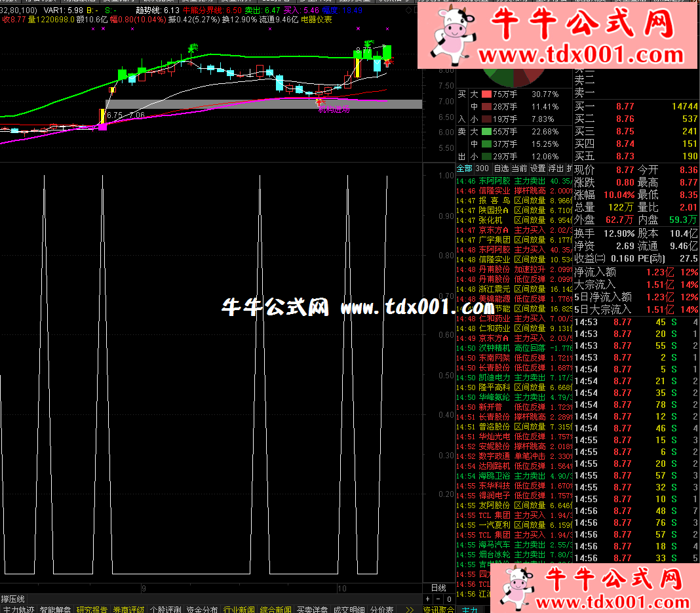The width and height of the screenshot is (700, 613).
Task: Click the 牛熊分界线 6.50 indicator value
Action: [212, 10]
